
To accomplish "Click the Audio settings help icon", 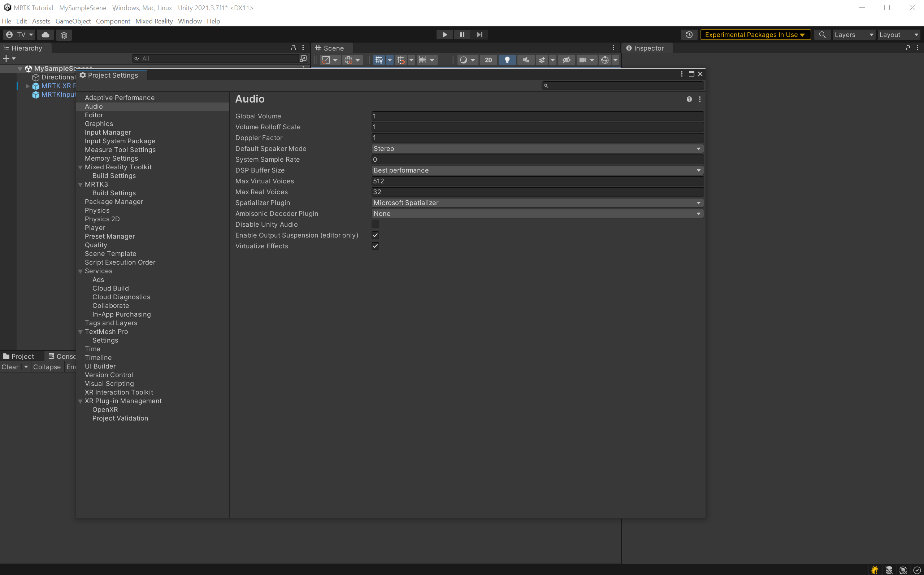I will [x=689, y=99].
